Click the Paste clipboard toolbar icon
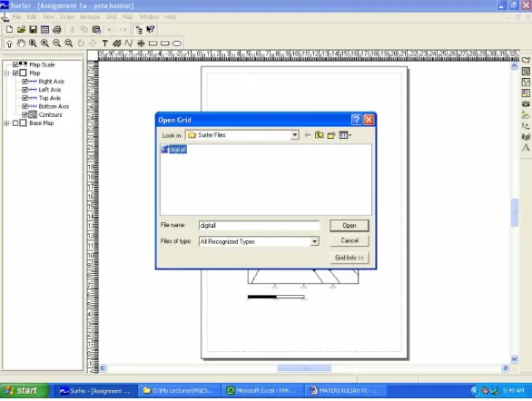 click(96, 30)
